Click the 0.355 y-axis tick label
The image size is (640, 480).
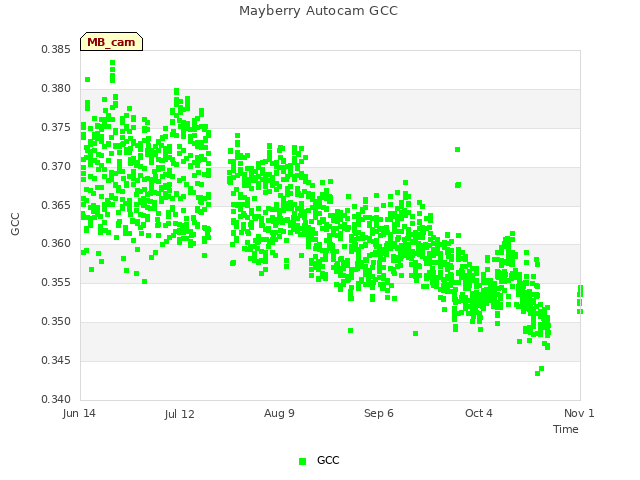coord(56,282)
